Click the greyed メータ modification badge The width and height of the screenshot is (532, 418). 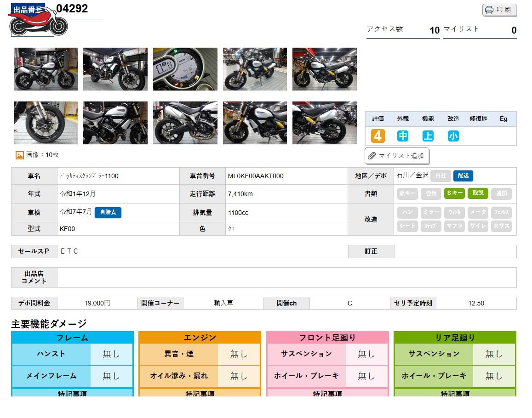coord(478,212)
